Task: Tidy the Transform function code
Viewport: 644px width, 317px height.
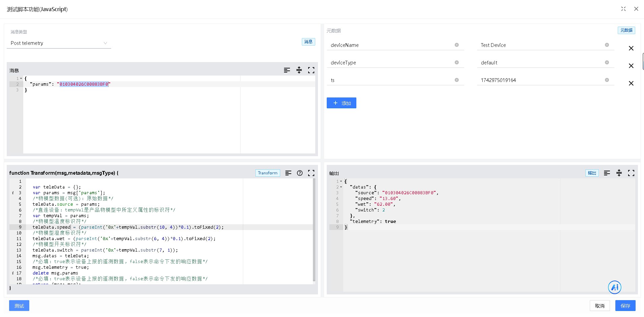Action: 288,173
